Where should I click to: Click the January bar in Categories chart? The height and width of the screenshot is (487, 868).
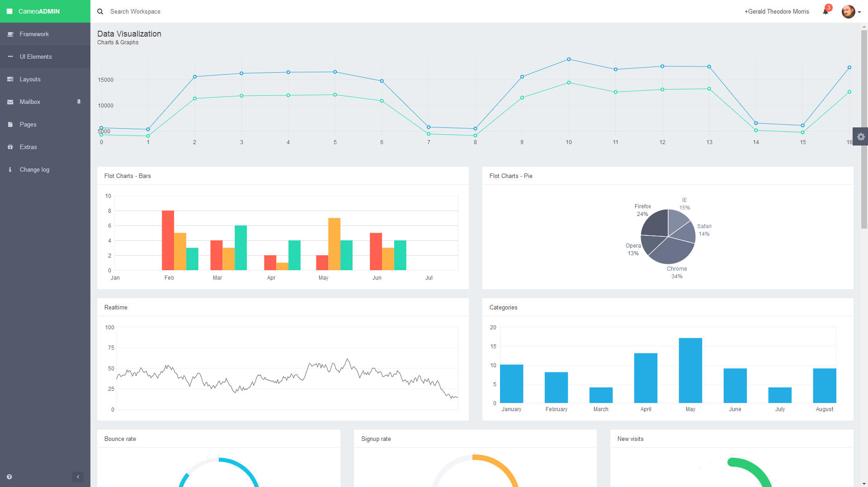coord(511,384)
